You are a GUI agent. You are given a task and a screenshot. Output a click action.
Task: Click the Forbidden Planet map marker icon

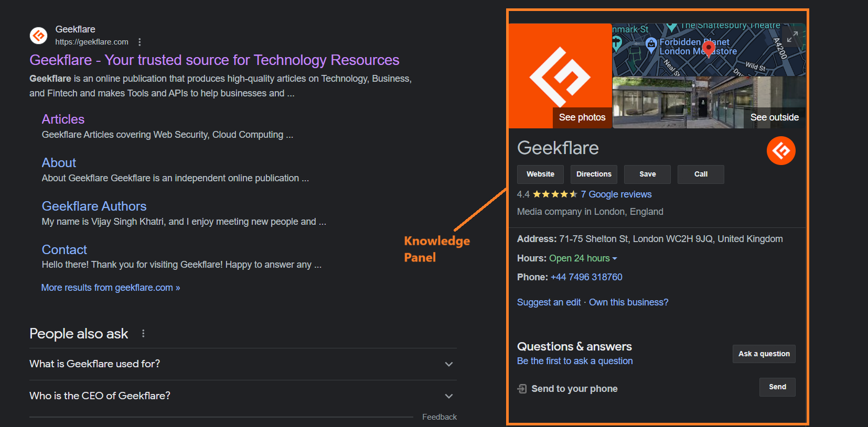[651, 45]
